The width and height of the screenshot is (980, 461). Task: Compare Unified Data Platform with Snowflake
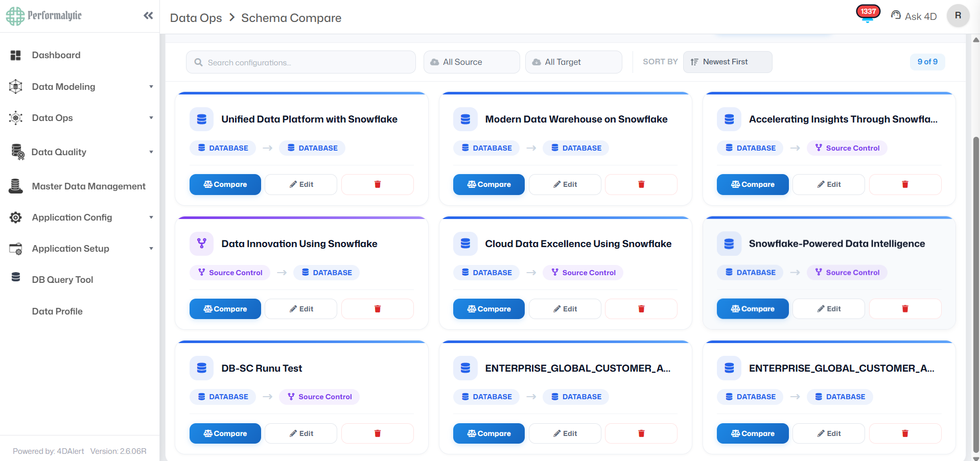225,184
